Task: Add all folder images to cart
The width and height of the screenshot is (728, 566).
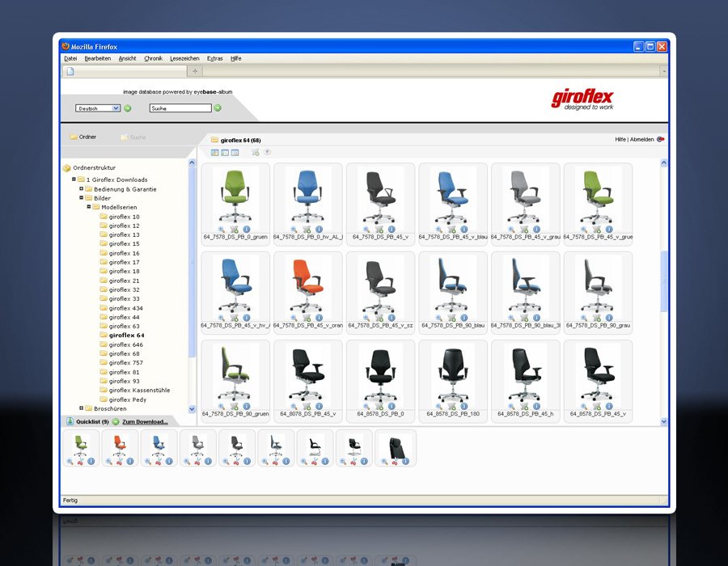Action: (x=256, y=152)
